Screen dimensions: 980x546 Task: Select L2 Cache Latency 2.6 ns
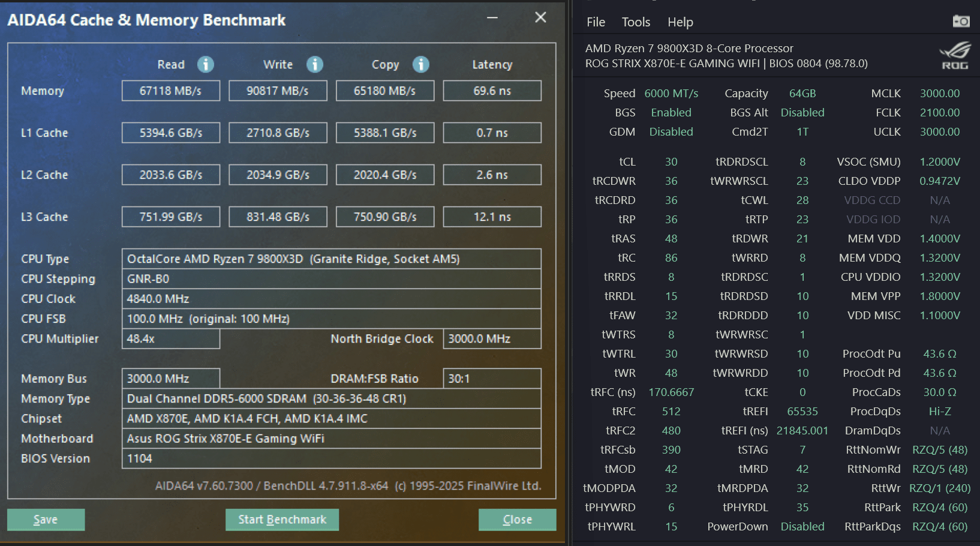point(492,175)
